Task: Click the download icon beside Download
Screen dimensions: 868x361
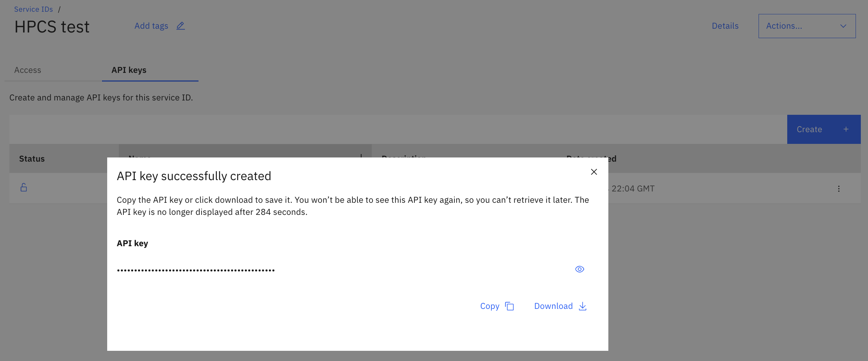Action: (583, 307)
